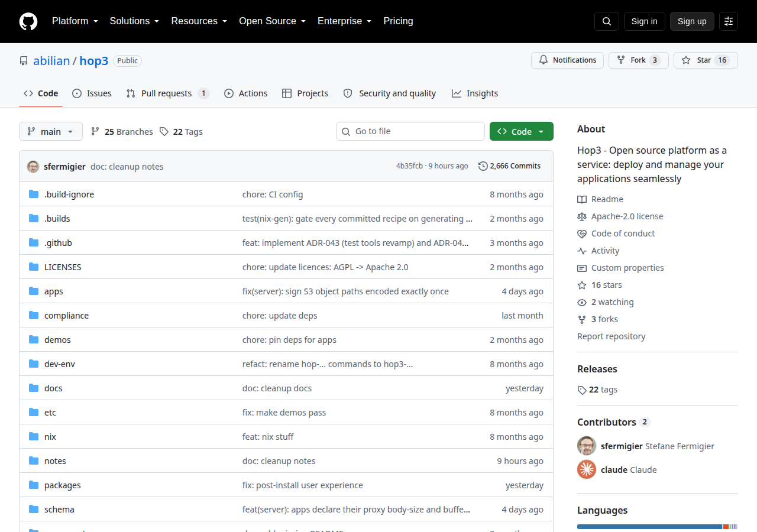Open the appearance settings sliders icon

point(729,21)
